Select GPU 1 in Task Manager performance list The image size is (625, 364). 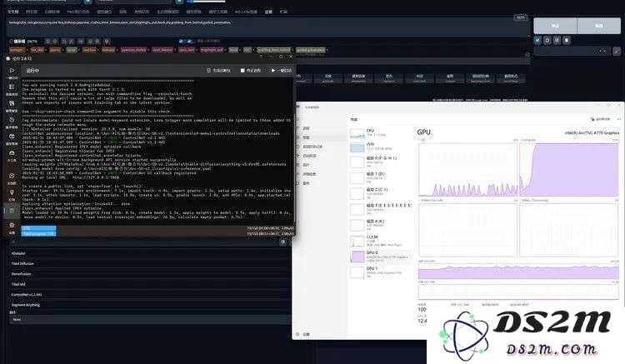coord(380,272)
